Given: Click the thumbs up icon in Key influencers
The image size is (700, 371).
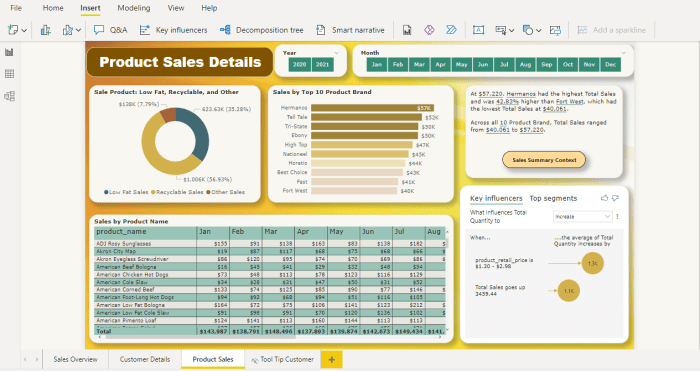Looking at the screenshot, I should tap(604, 198).
